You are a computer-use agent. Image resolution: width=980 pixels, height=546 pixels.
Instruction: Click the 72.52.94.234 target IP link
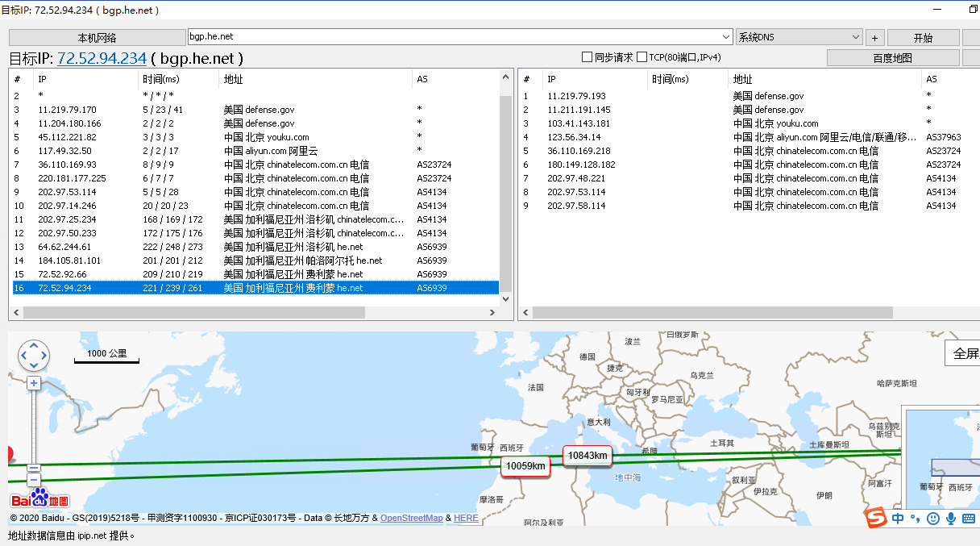[102, 58]
